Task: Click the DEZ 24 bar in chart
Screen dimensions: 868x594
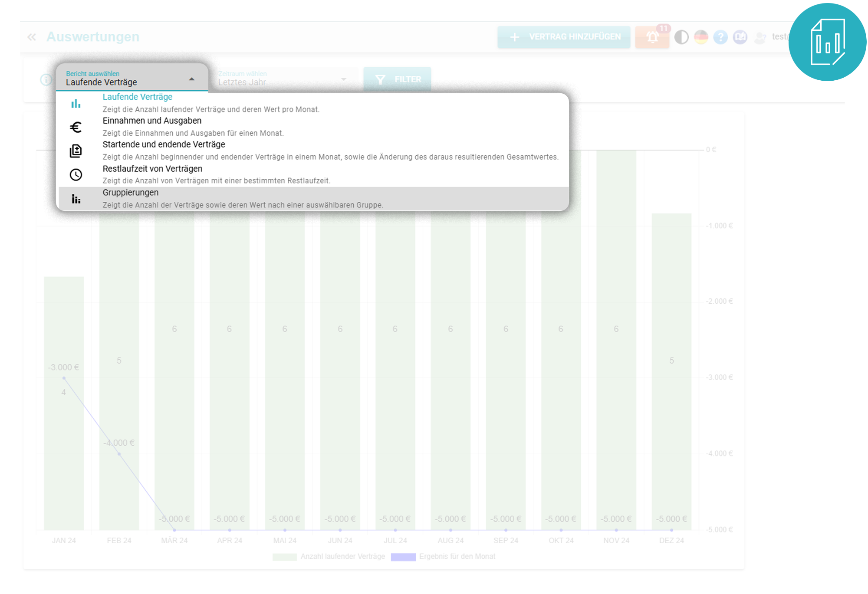Action: tap(671, 371)
